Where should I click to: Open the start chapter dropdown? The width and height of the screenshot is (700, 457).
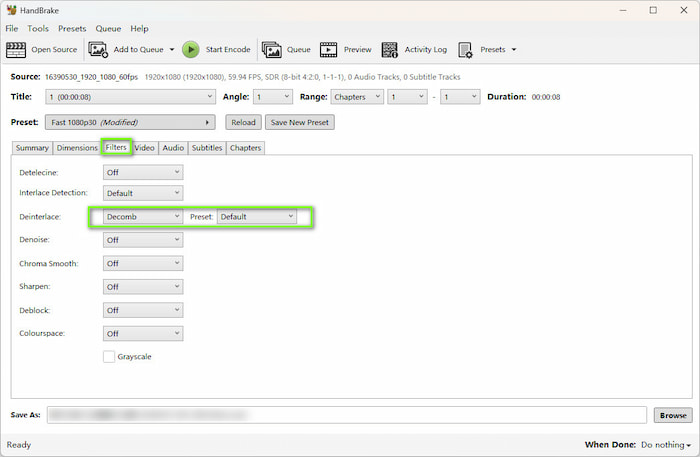[x=407, y=97]
